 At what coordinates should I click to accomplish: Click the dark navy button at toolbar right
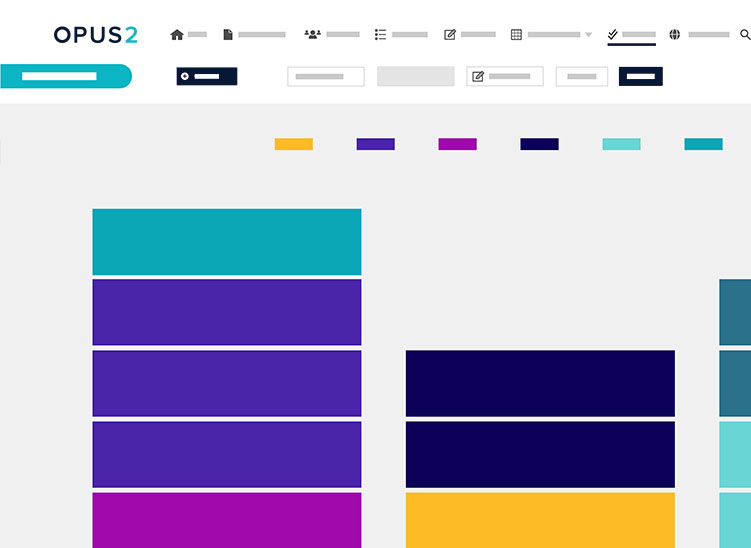(640, 76)
